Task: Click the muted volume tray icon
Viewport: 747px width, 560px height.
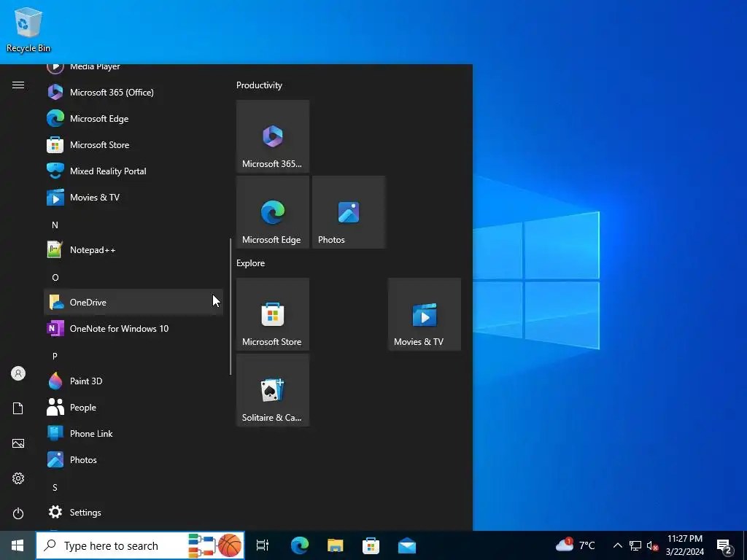Action: (652, 545)
